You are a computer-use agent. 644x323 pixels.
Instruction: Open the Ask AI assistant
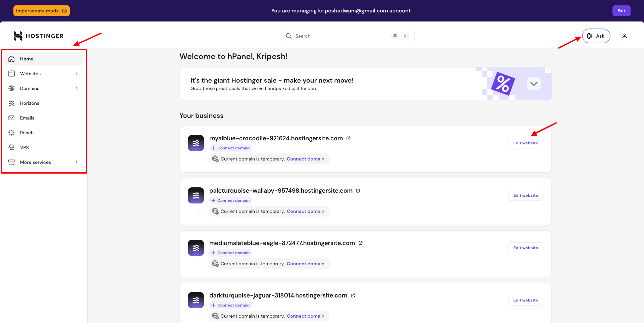[x=596, y=36]
